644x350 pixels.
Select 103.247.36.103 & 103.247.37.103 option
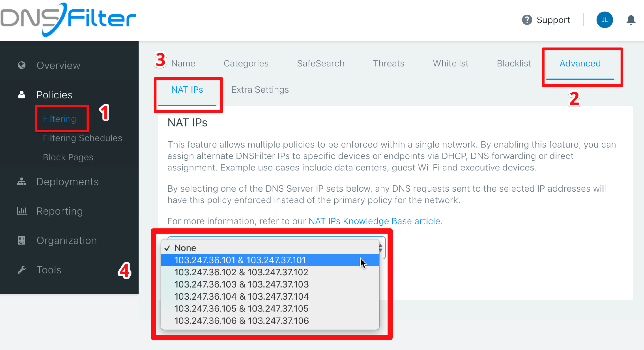tap(270, 284)
